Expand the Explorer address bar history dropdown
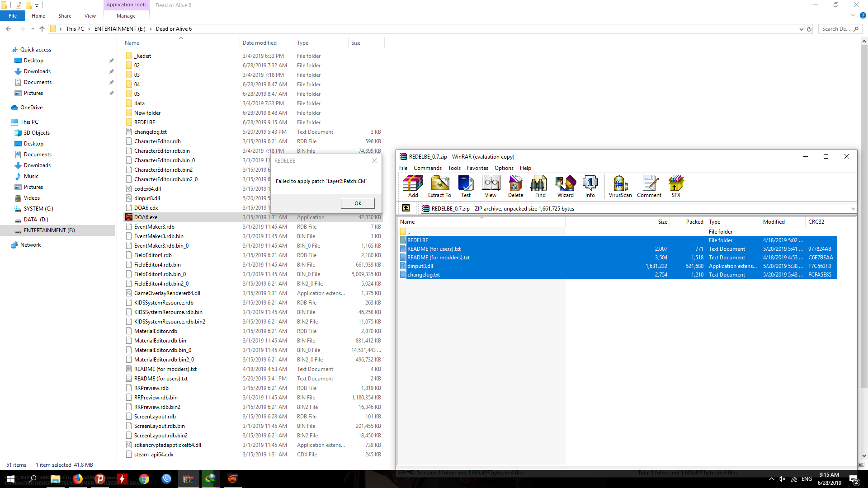 pyautogui.click(x=801, y=29)
